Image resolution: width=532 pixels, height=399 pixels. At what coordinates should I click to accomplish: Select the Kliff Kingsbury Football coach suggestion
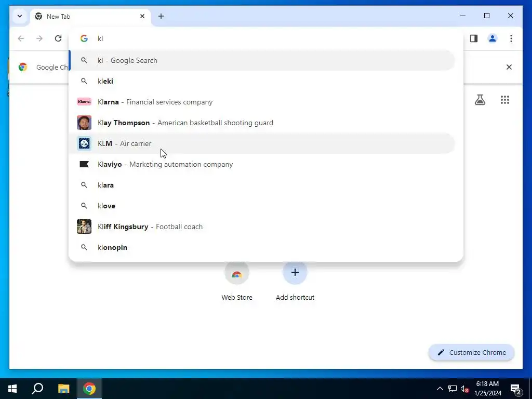pyautogui.click(x=262, y=227)
